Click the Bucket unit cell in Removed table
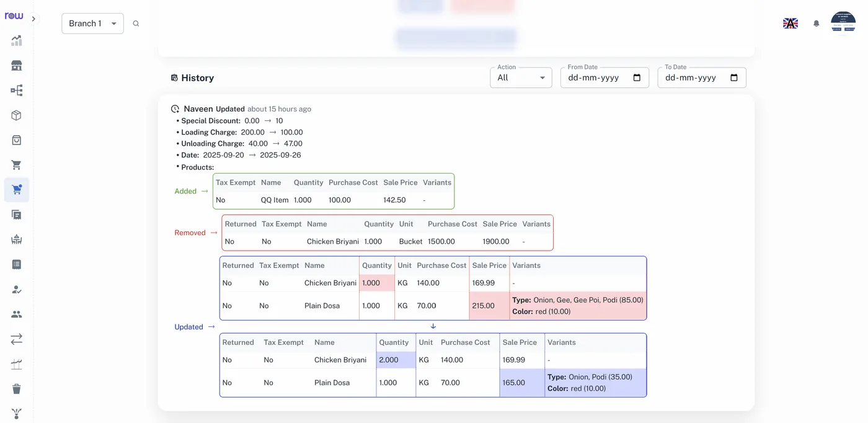The width and height of the screenshot is (868, 423). tap(410, 242)
